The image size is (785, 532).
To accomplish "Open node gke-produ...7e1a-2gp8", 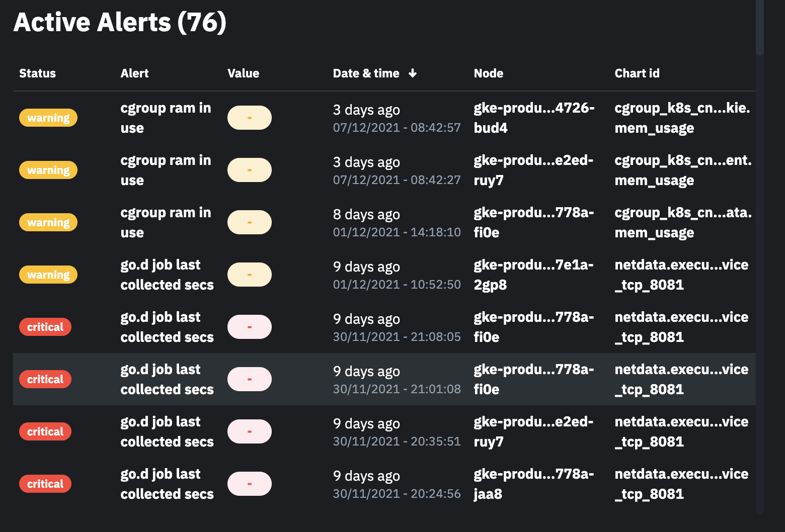I will click(x=533, y=275).
